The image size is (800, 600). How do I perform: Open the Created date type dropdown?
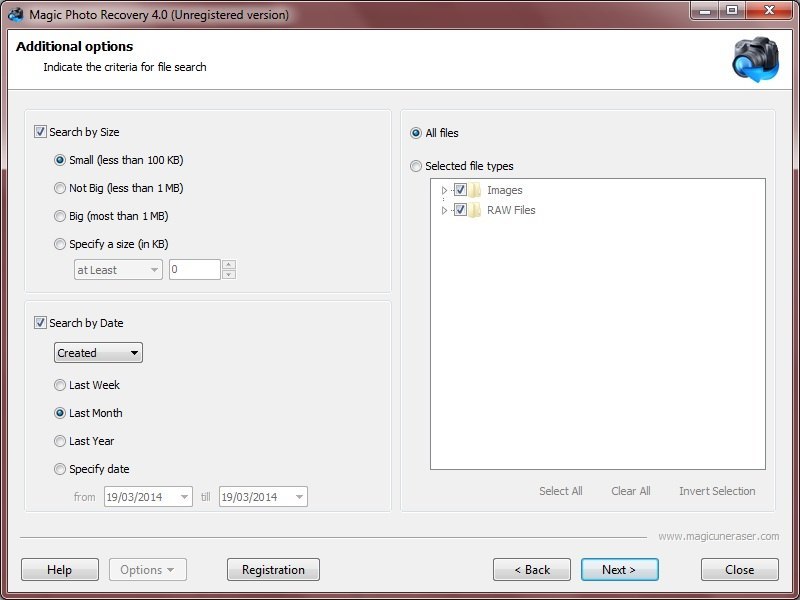coord(98,353)
